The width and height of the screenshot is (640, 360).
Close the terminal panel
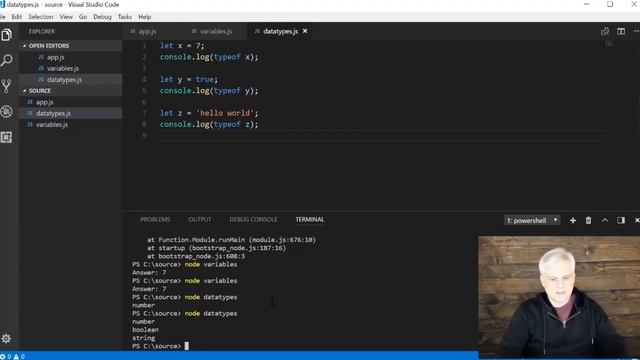(637, 220)
